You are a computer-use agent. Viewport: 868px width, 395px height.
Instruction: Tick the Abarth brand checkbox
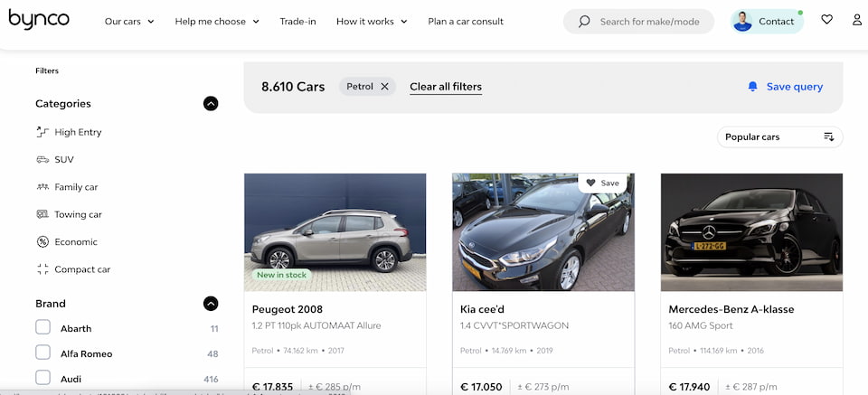[42, 328]
